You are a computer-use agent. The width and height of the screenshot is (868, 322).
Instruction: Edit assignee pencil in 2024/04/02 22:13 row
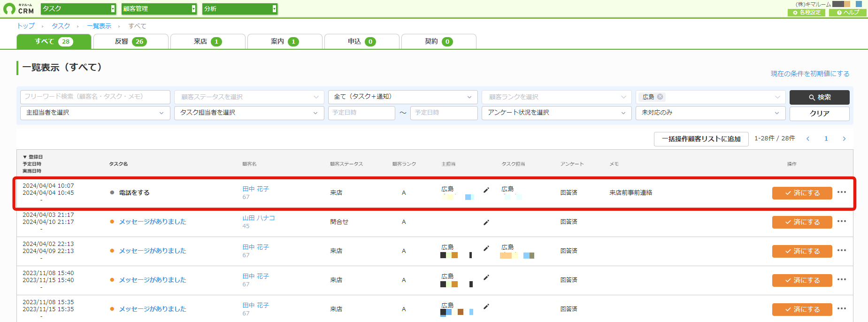pyautogui.click(x=486, y=248)
